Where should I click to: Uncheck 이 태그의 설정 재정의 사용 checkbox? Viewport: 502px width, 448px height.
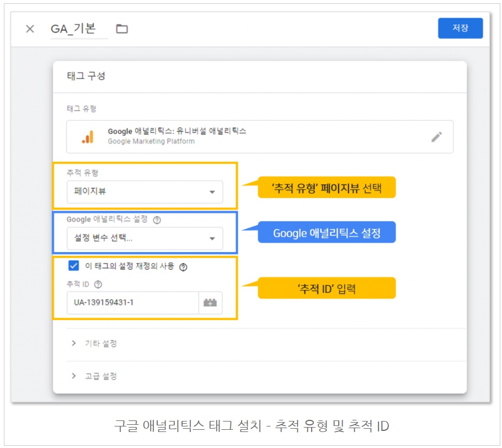[73, 265]
